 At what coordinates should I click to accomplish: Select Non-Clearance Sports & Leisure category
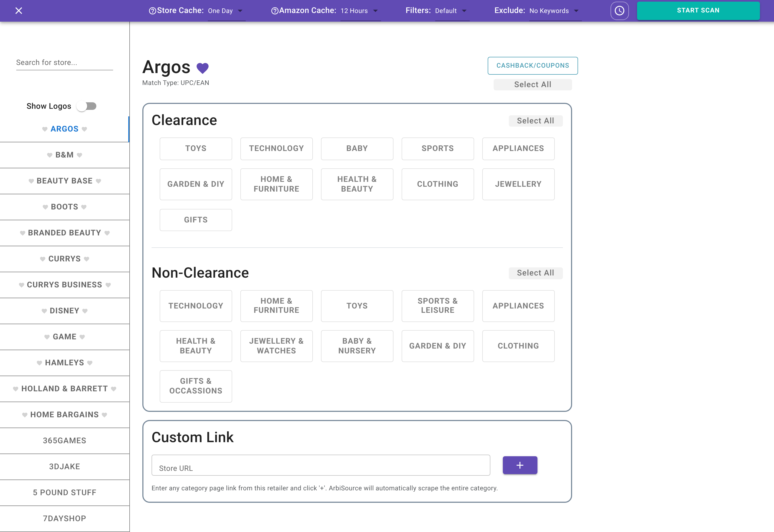tap(438, 306)
